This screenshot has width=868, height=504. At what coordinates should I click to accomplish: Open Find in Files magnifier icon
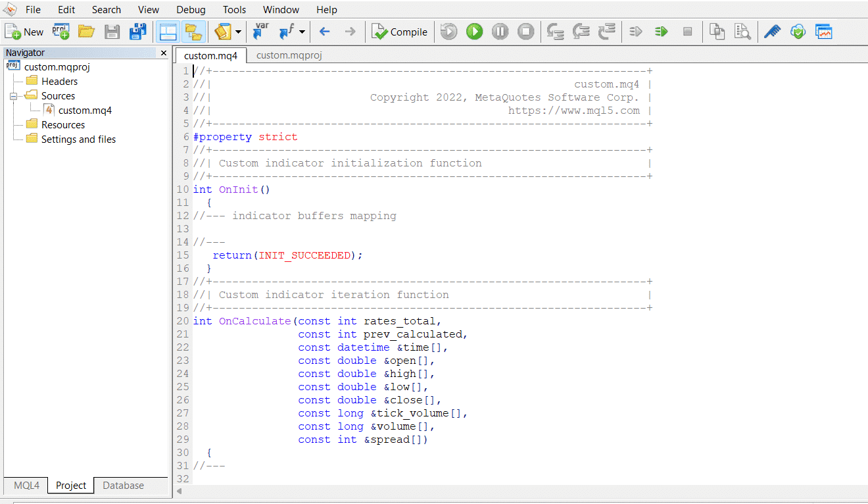742,32
